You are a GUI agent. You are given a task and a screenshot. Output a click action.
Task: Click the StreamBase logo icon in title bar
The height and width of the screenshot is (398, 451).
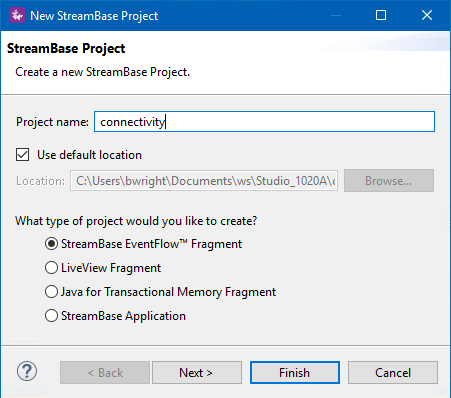(17, 15)
